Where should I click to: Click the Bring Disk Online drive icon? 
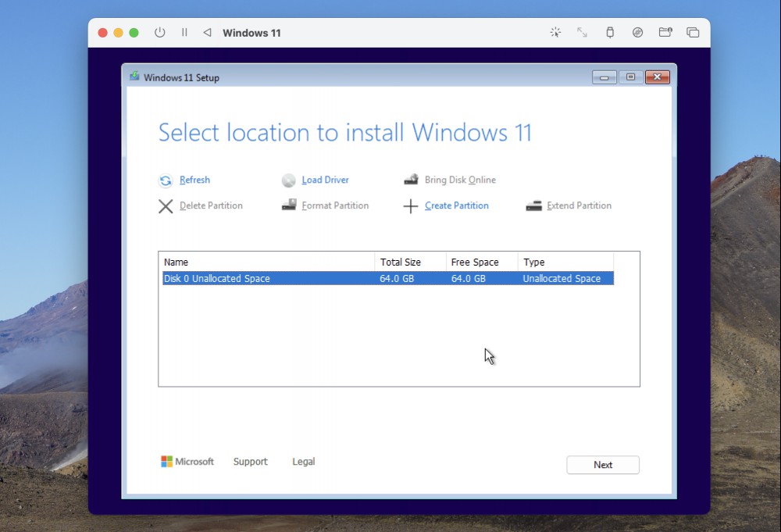click(x=411, y=180)
